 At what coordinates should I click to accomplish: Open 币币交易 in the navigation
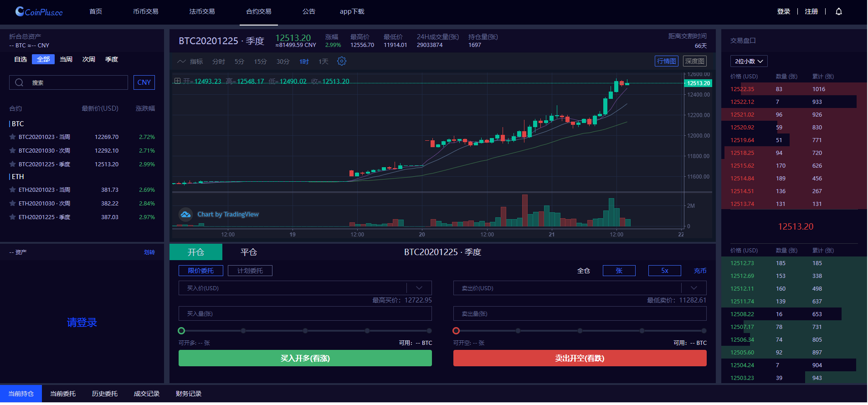(x=146, y=11)
